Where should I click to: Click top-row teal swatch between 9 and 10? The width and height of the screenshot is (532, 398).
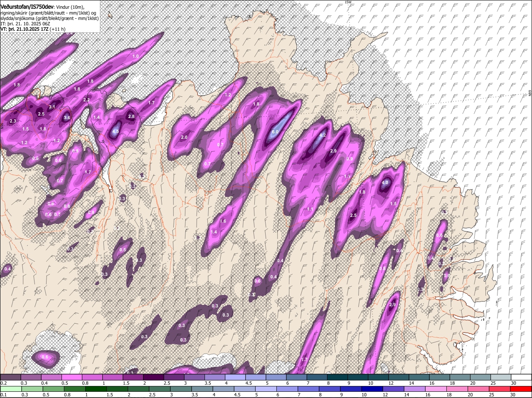(x=358, y=377)
